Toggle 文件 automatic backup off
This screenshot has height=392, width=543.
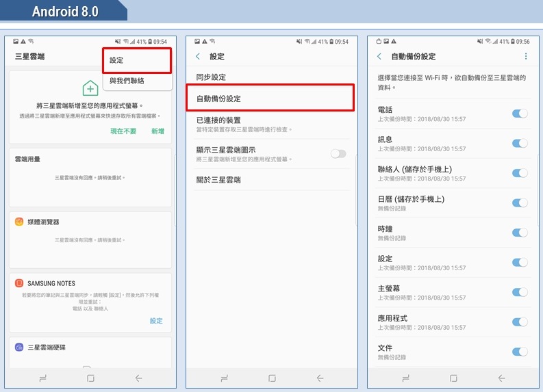[520, 352]
